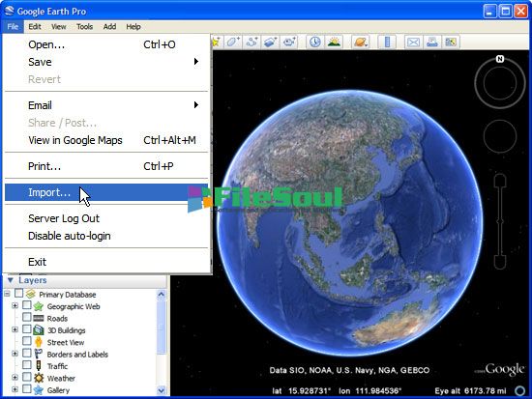Screen dimensions: 532x399
Task: Enable the Traffic layer checkbox
Action: (x=27, y=365)
